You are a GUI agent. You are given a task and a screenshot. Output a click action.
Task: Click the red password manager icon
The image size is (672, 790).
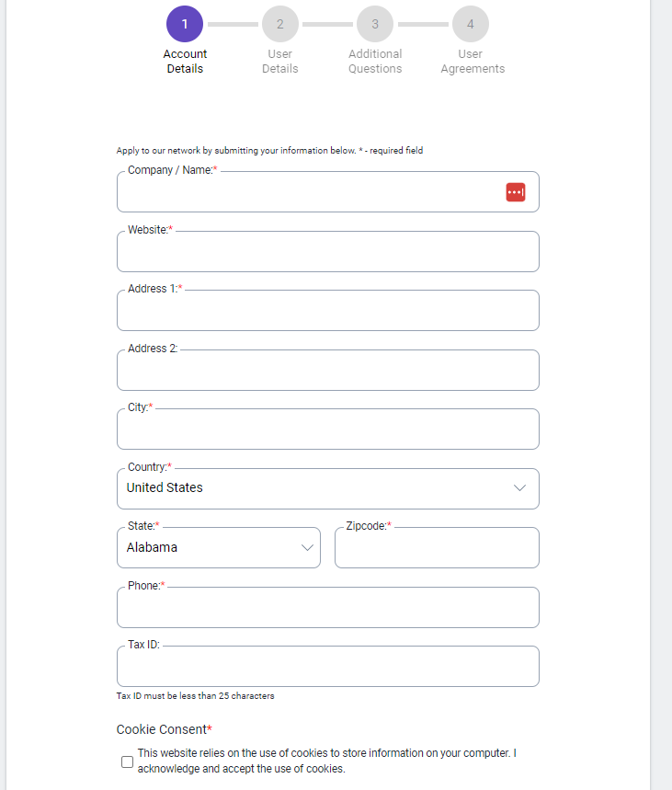(x=516, y=192)
